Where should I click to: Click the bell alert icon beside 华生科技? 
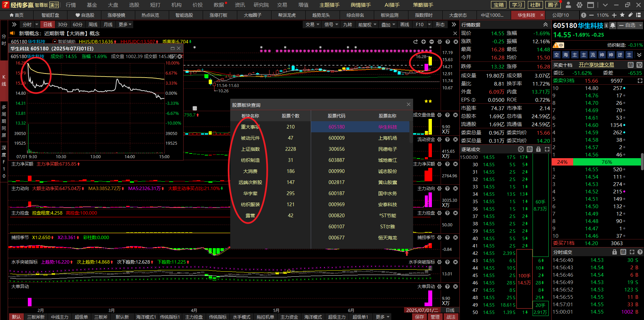(613, 26)
